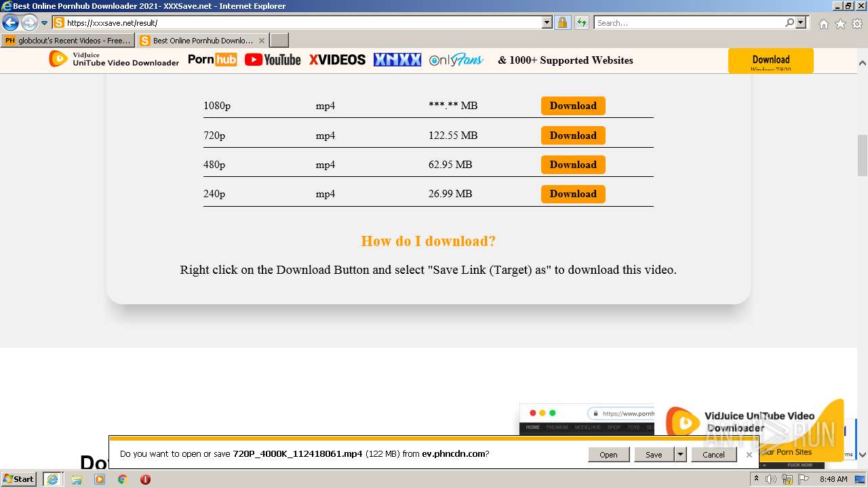Click the '1080p' resolution cell
The image size is (868, 488).
tap(217, 106)
